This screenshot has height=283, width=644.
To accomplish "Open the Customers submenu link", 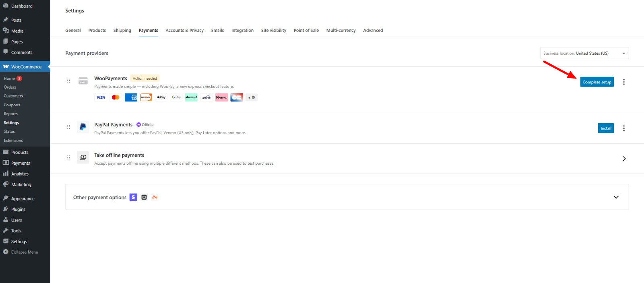I will pos(13,96).
